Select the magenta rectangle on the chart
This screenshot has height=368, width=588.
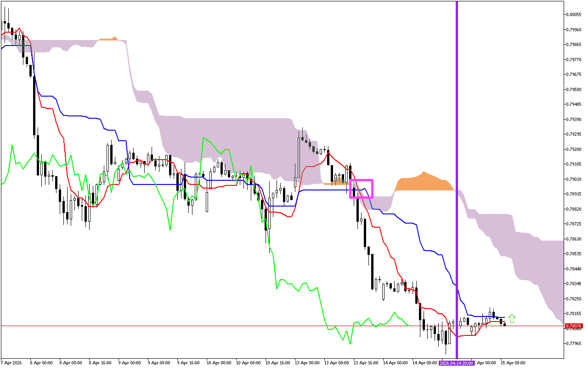click(362, 189)
